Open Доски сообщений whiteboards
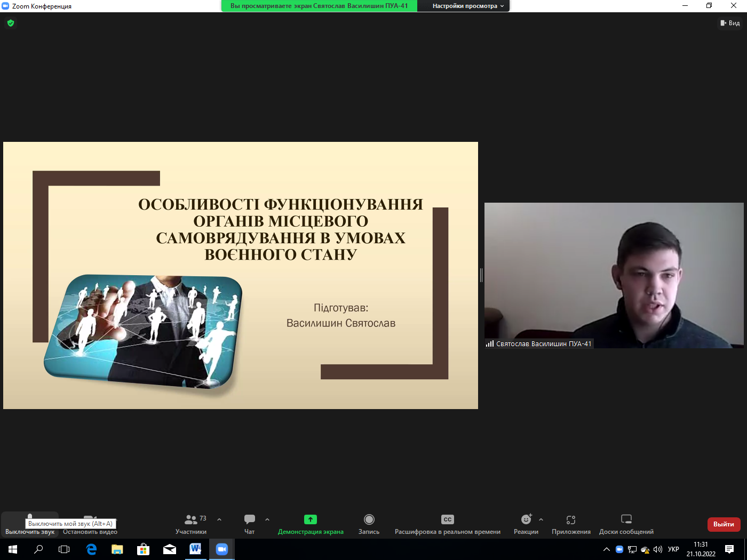The image size is (747, 560). [x=626, y=524]
